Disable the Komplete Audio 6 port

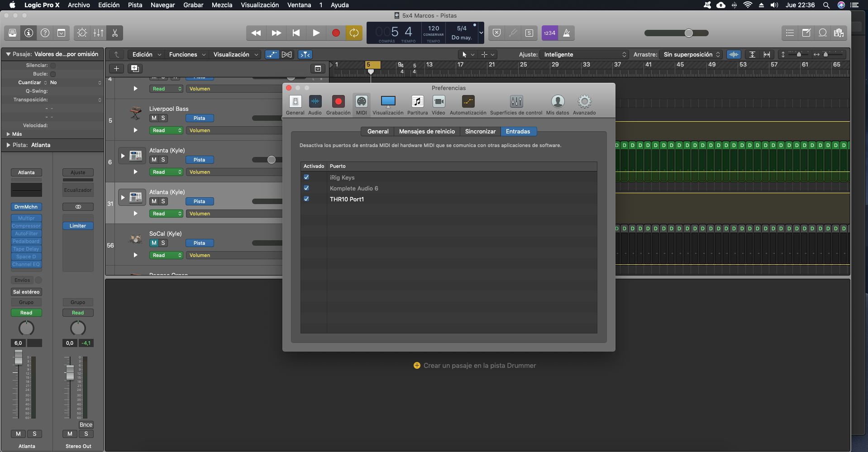(x=306, y=188)
